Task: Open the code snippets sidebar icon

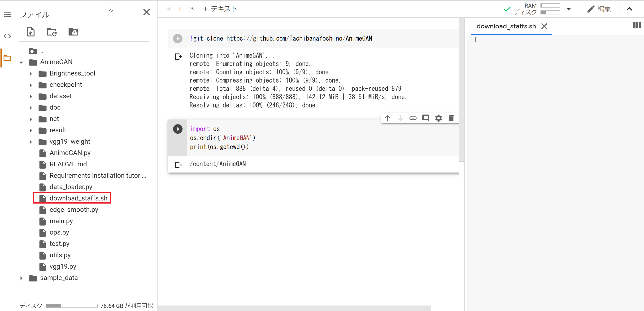Action: coord(7,36)
